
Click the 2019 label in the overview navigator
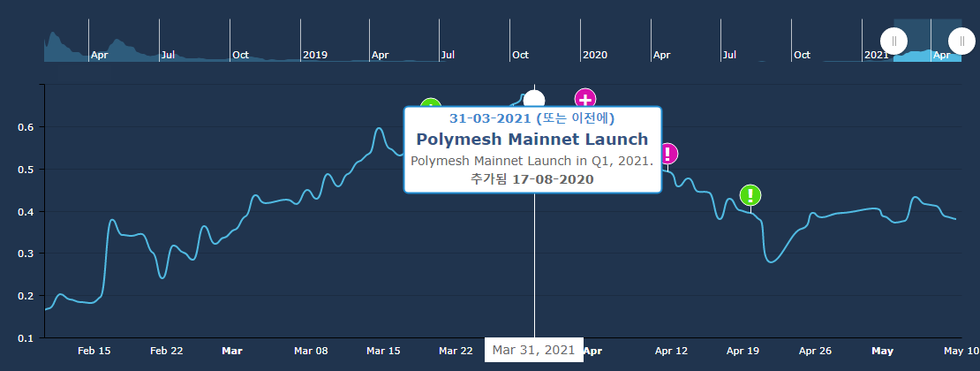315,55
